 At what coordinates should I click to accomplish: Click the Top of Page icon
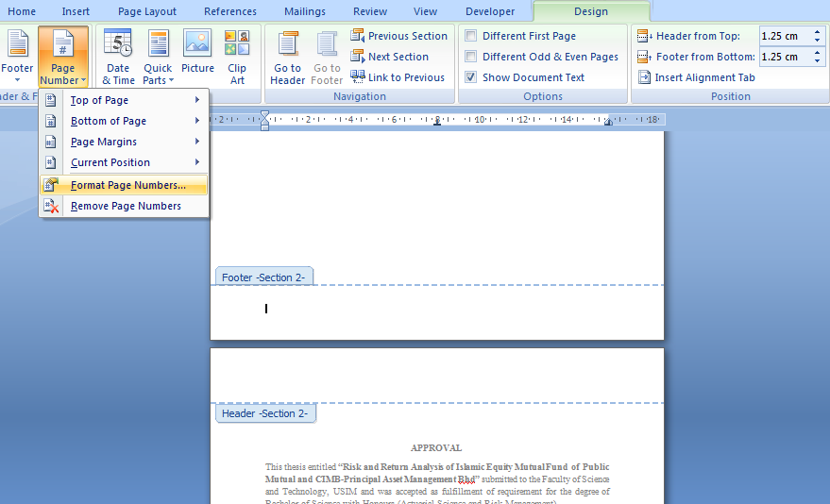tap(50, 100)
